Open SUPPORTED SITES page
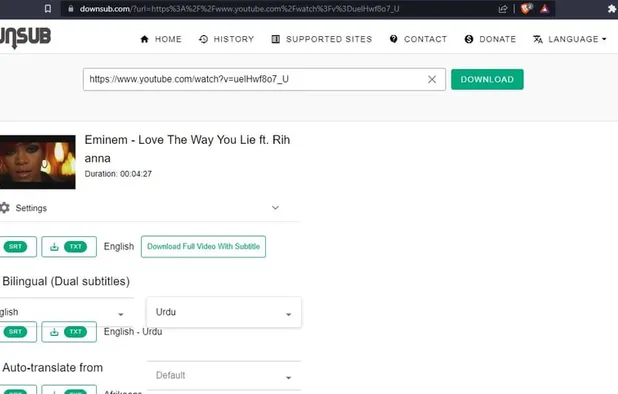Viewport: 618px width, 394px height. [322, 39]
